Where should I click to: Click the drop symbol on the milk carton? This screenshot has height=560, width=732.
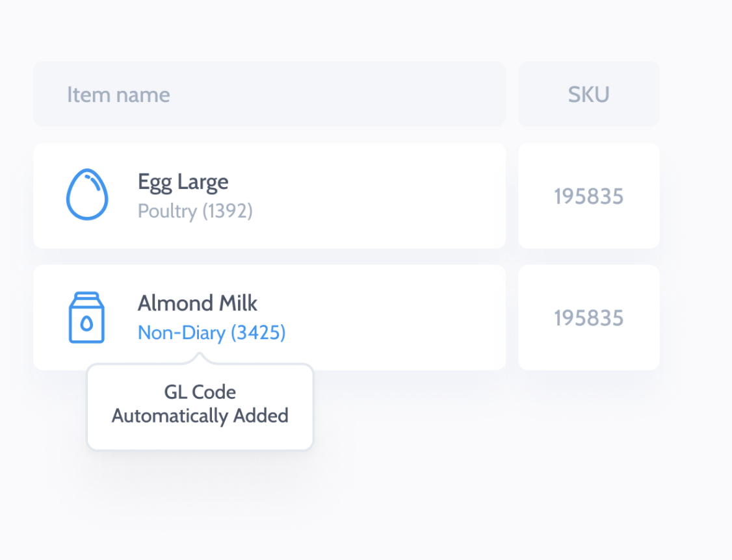(x=86, y=323)
